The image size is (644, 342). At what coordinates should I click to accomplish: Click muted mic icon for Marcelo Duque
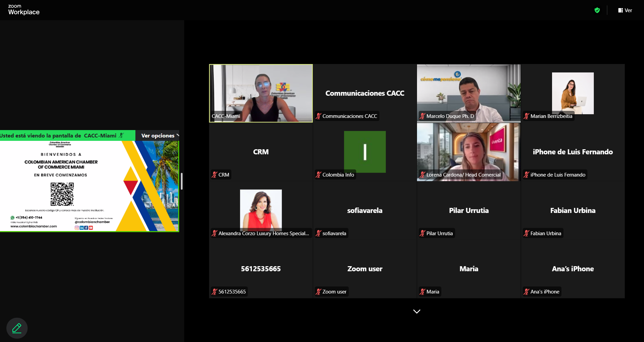(x=422, y=116)
